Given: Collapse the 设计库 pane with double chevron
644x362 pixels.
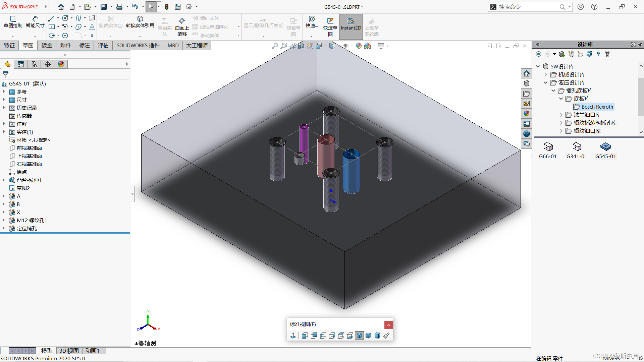Looking at the screenshot, I should (537, 45).
